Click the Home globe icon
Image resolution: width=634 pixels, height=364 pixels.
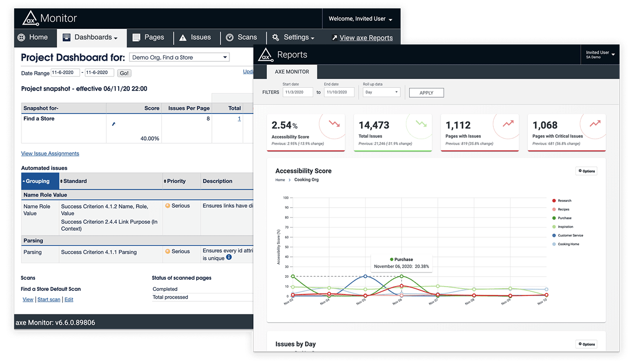pos(21,38)
